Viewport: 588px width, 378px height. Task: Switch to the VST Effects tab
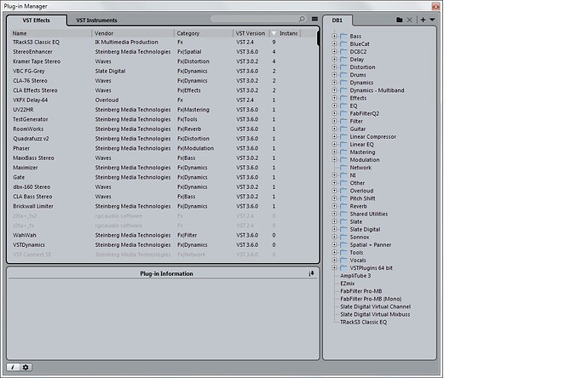point(37,20)
